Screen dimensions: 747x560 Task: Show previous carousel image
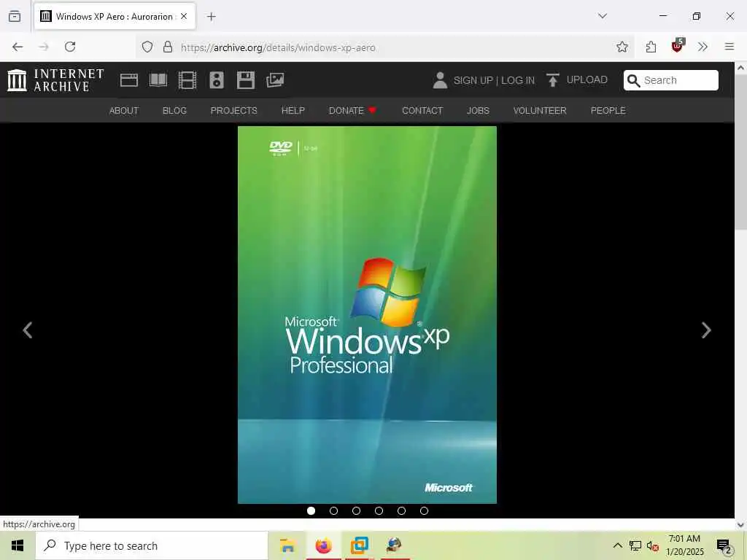click(28, 330)
